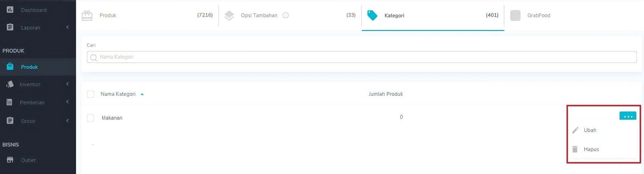The width and height of the screenshot is (644, 174).
Task: Click the (33) count on Opsi Tambahan
Action: coord(351,15)
